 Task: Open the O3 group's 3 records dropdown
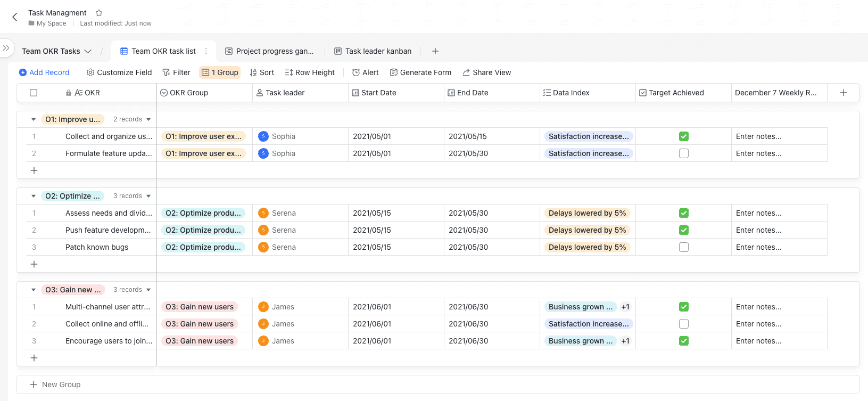[132, 290]
